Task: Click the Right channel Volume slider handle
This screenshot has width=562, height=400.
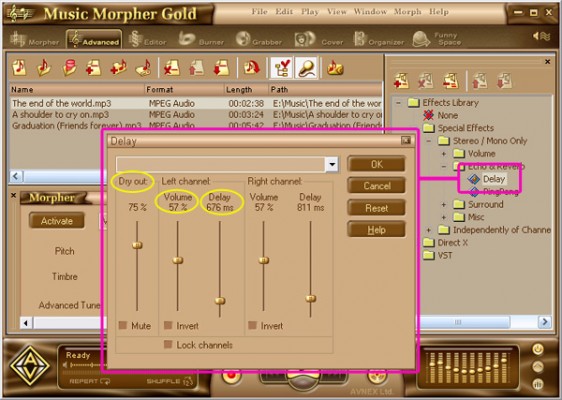Action: coord(264,260)
